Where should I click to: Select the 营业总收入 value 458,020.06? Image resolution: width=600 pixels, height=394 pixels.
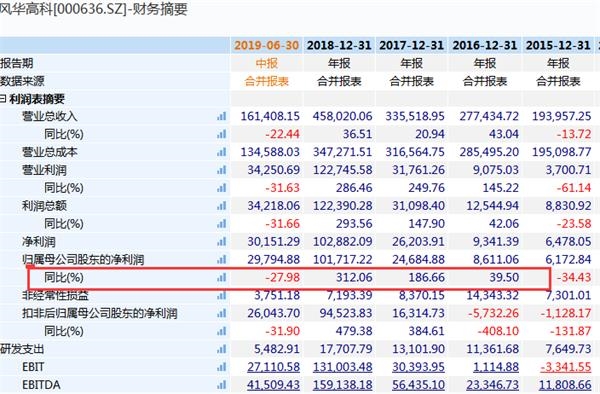[342, 116]
